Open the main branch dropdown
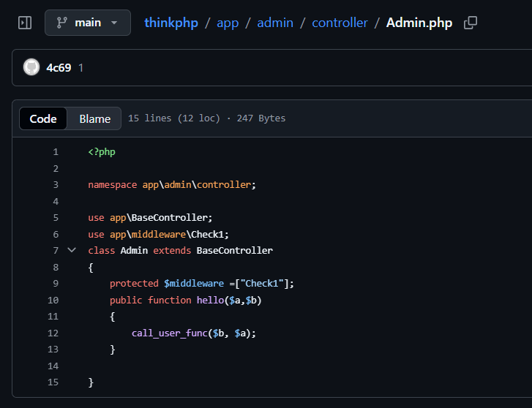532x408 pixels. pos(88,23)
